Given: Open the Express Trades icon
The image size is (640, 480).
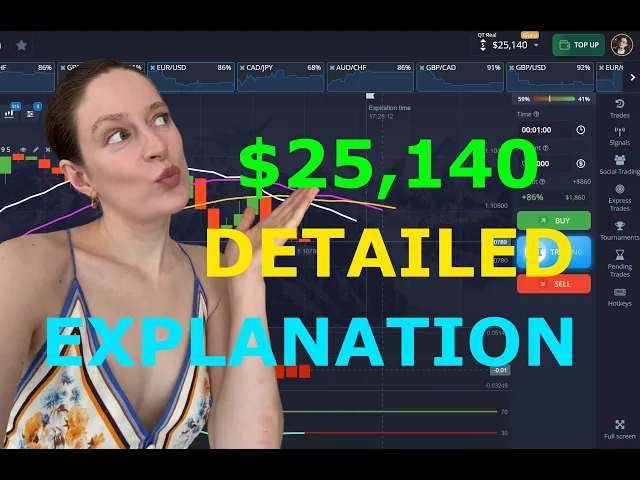Looking at the screenshot, I should tap(620, 189).
